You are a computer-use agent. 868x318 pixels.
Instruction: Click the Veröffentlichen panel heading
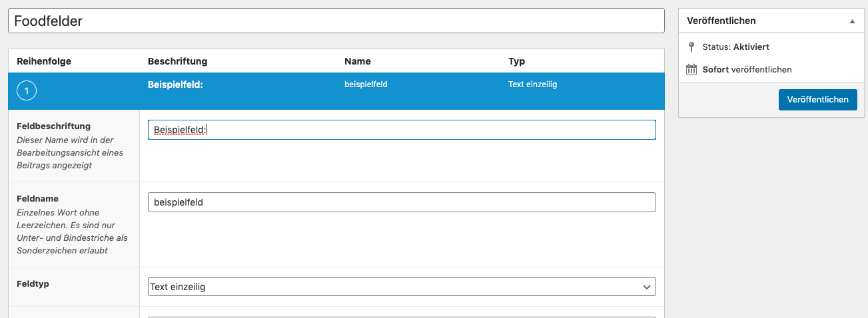[x=721, y=21]
